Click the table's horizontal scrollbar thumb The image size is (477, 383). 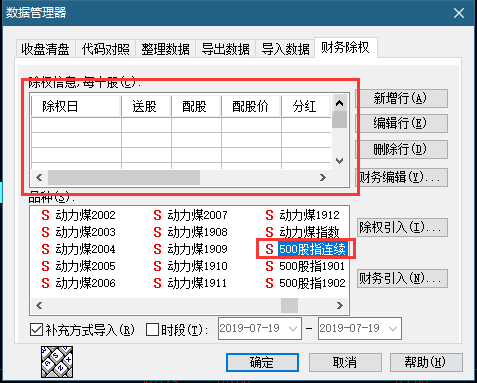click(x=124, y=177)
